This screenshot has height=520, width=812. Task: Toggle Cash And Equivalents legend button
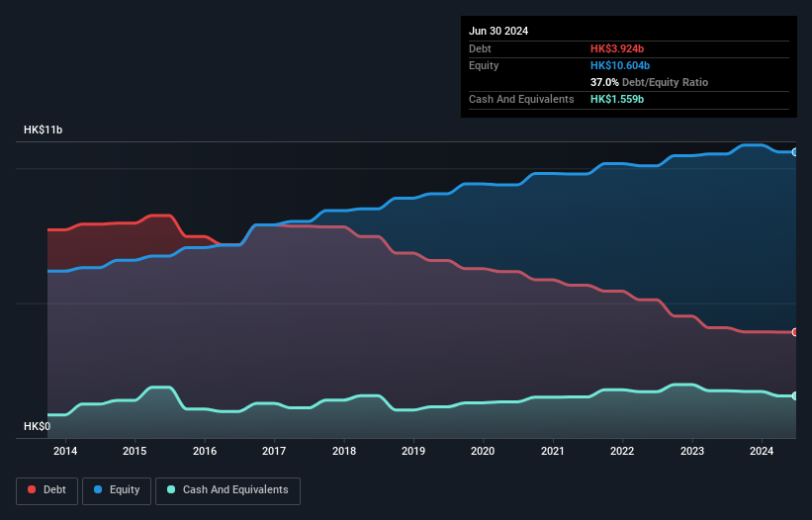(x=227, y=490)
